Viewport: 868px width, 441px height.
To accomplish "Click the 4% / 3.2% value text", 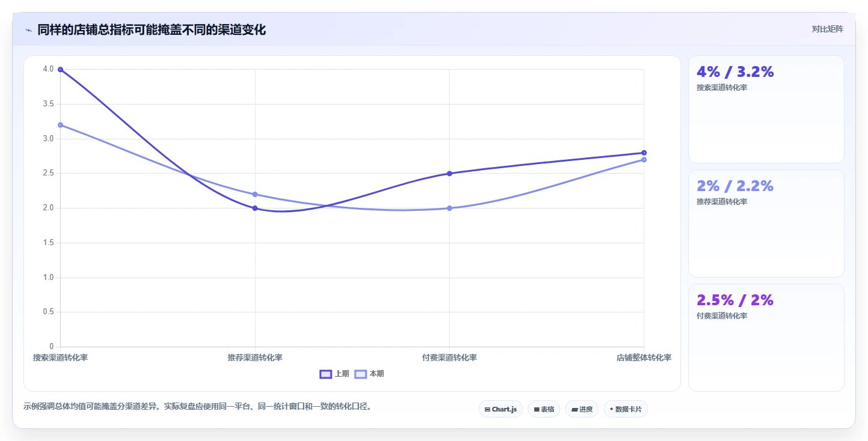I will 735,72.
